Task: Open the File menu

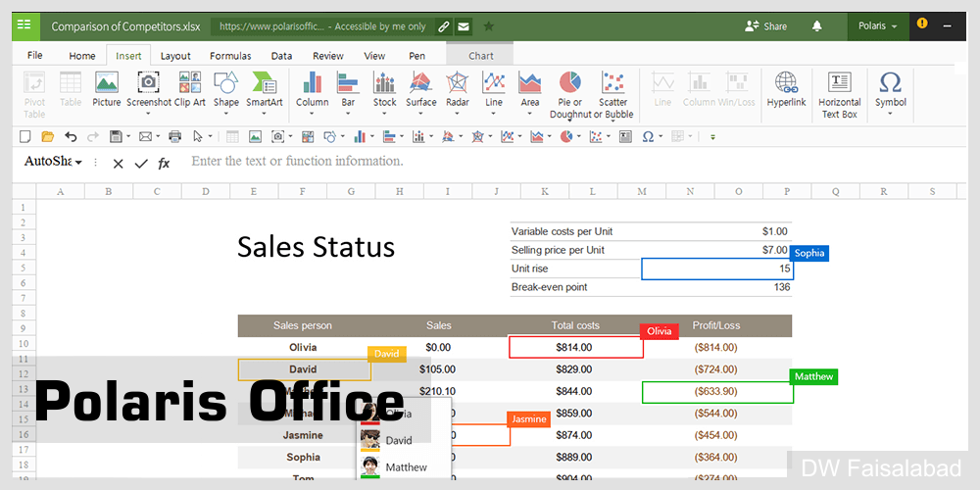Action: pos(35,55)
